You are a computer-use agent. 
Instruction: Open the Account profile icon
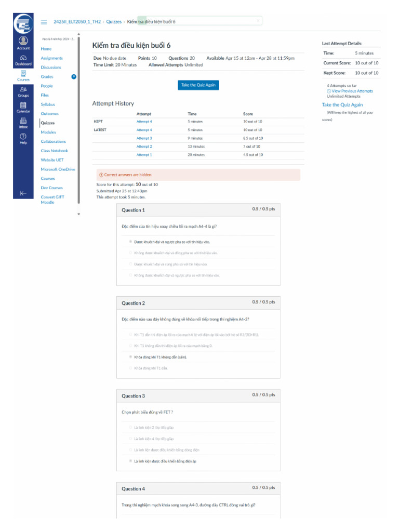23,41
